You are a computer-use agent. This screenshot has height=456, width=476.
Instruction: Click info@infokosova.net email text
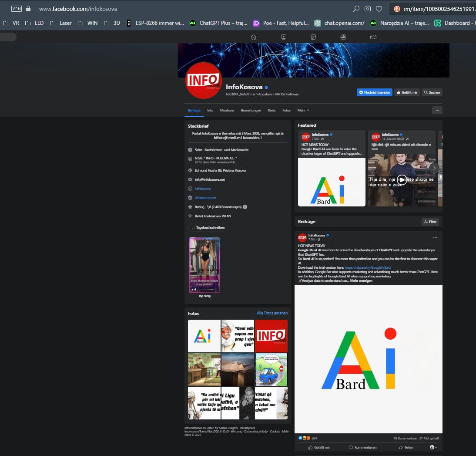click(209, 179)
